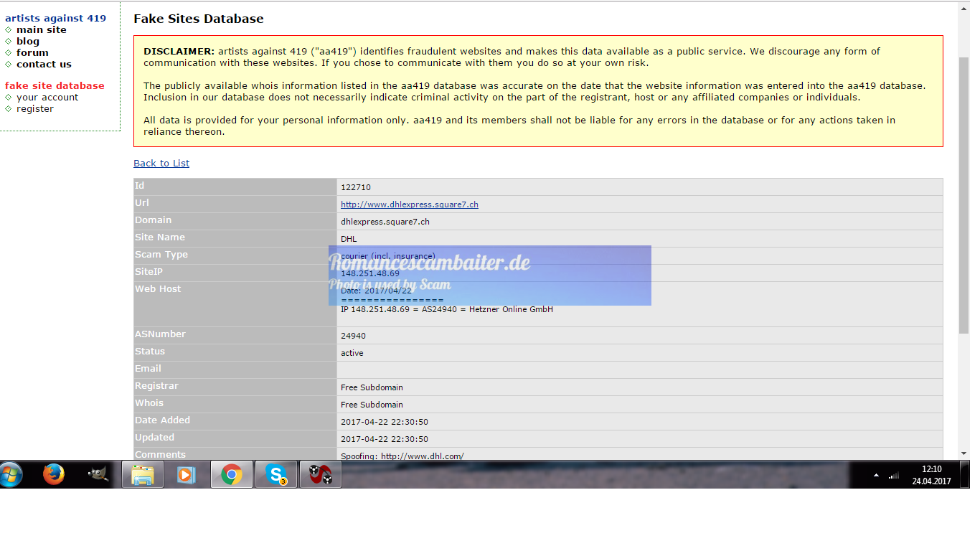This screenshot has width=980, height=551.
Task: Open Windows Explorer folder icon
Action: 143,474
